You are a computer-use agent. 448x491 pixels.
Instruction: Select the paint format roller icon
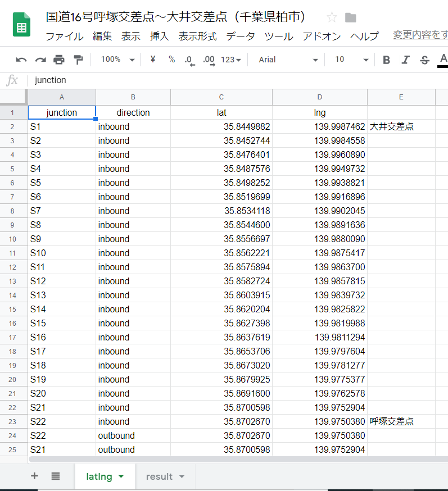[78, 60]
